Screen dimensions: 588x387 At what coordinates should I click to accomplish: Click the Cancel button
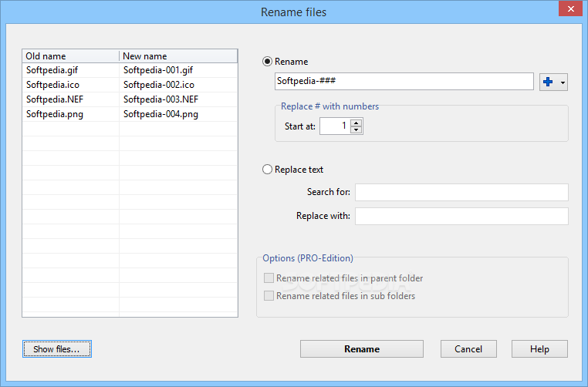[x=468, y=348]
